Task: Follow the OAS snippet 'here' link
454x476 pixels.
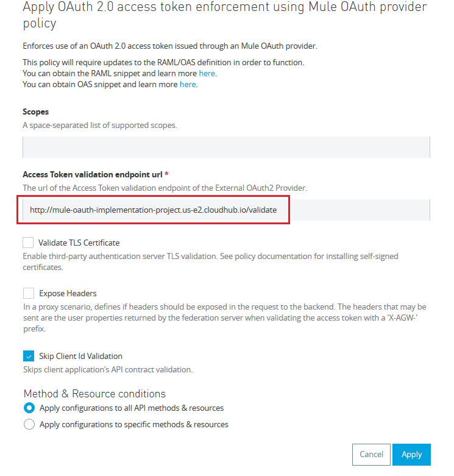Action: pyautogui.click(x=188, y=85)
